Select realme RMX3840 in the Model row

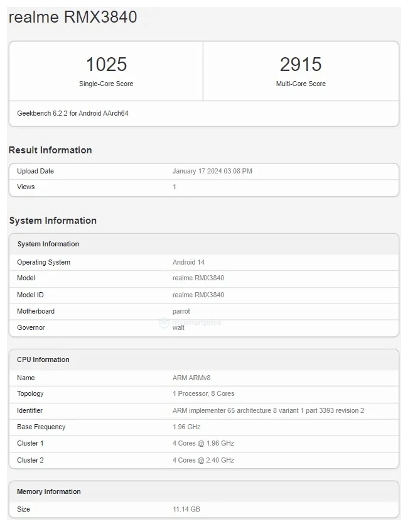(x=198, y=278)
